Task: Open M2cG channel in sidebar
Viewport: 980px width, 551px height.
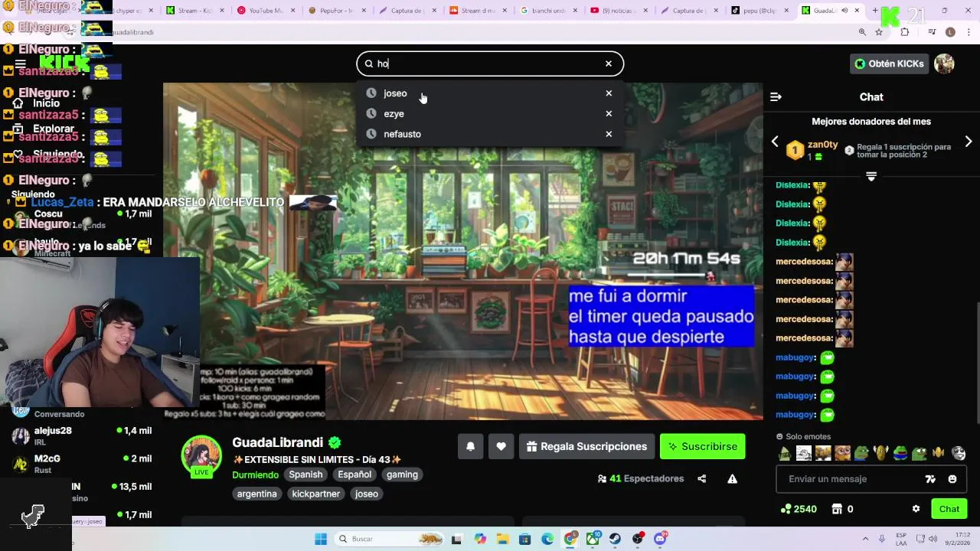Action: click(81, 464)
